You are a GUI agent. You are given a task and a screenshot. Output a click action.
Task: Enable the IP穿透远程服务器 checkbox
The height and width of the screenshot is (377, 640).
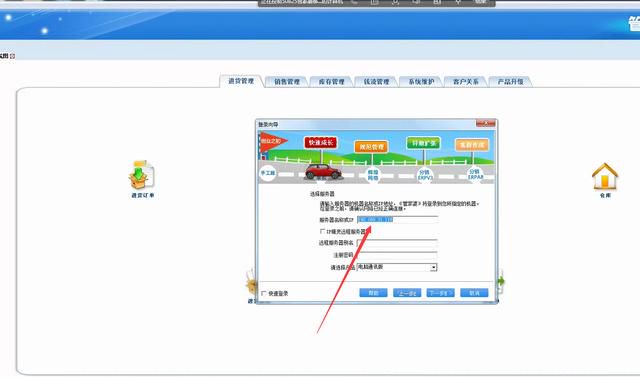322,231
